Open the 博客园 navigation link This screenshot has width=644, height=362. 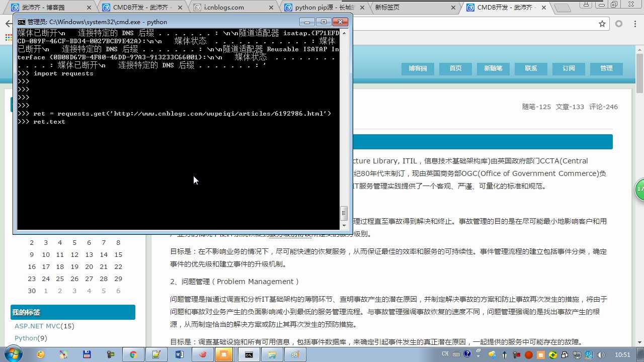tap(418, 68)
